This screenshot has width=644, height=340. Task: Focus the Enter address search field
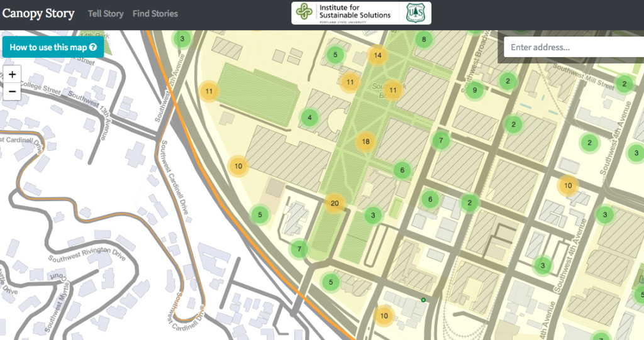[574, 47]
